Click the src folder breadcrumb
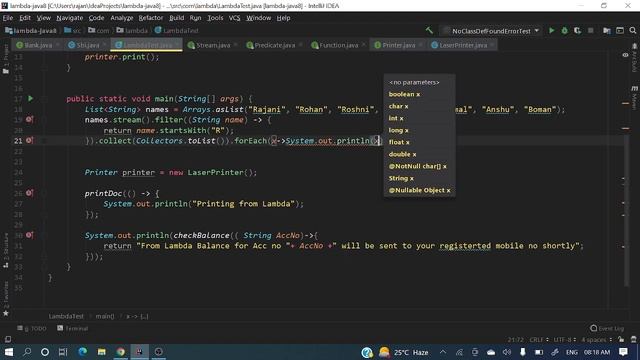This screenshot has width=640, height=360. pos(73,31)
